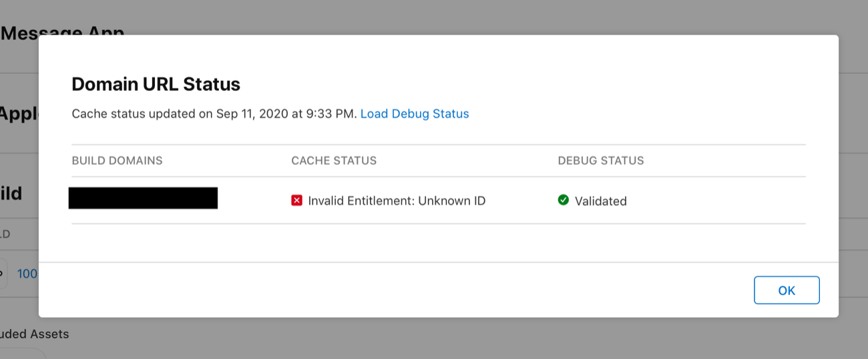Click the cut-off Appl heading at left
The image size is (868, 359).
point(20,114)
